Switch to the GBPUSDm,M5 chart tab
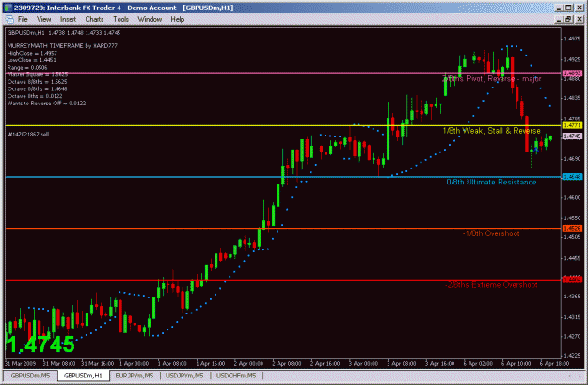 coord(30,376)
